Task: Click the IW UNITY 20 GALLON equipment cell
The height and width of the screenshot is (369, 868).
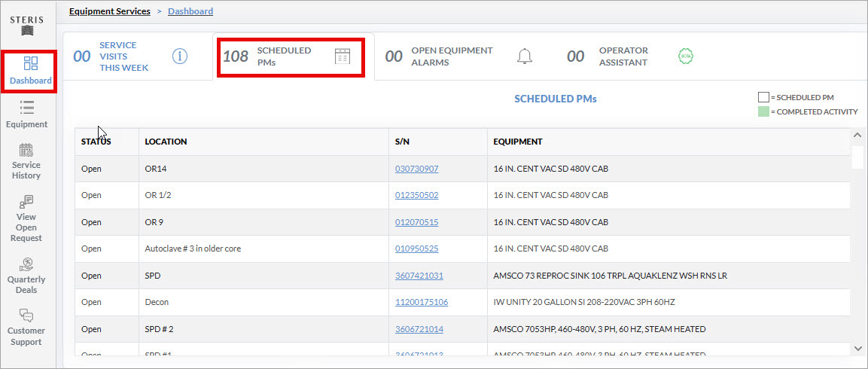Action: 669,302
